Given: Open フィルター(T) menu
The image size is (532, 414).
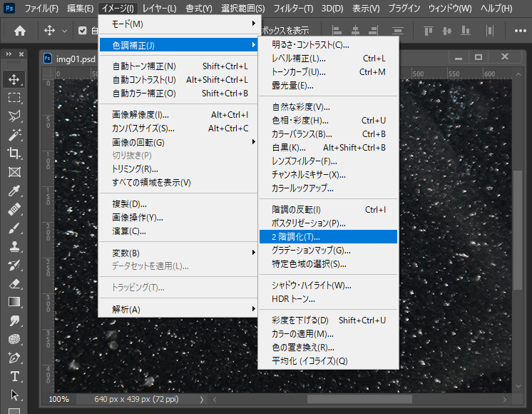Looking at the screenshot, I should point(293,8).
